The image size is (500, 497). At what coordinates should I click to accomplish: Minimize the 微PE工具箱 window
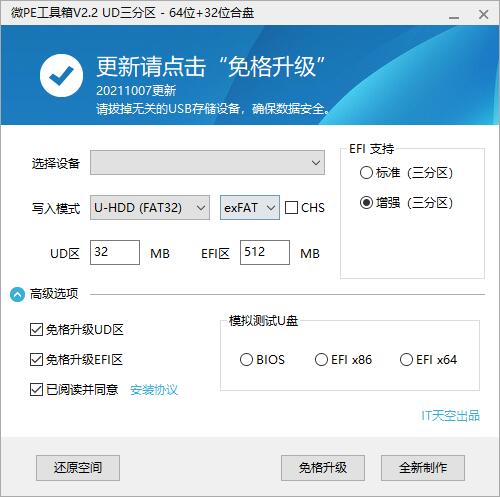(x=454, y=14)
